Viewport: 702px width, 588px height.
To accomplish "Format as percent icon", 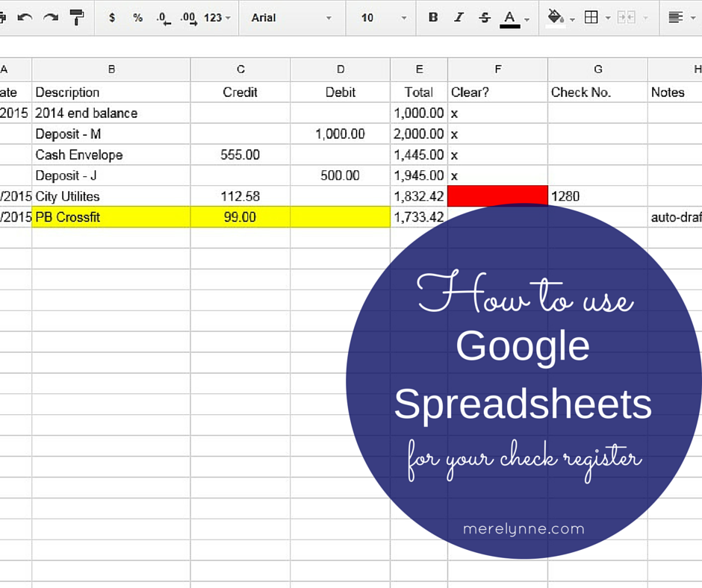I will click(137, 18).
